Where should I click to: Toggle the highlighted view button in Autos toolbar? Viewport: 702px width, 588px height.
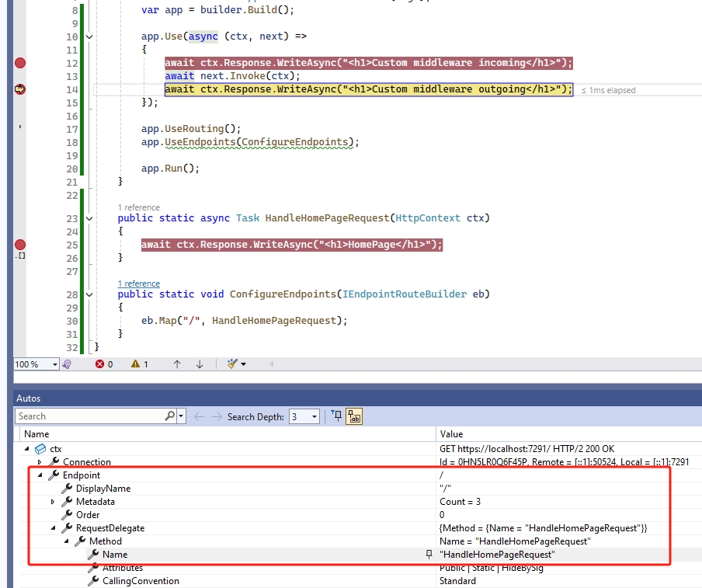coord(354,416)
